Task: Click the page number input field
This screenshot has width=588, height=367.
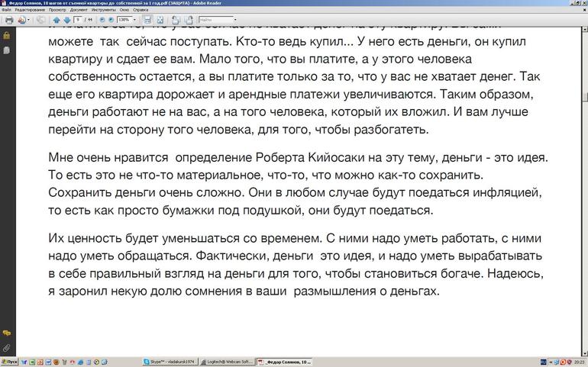Action: pyautogui.click(x=79, y=20)
